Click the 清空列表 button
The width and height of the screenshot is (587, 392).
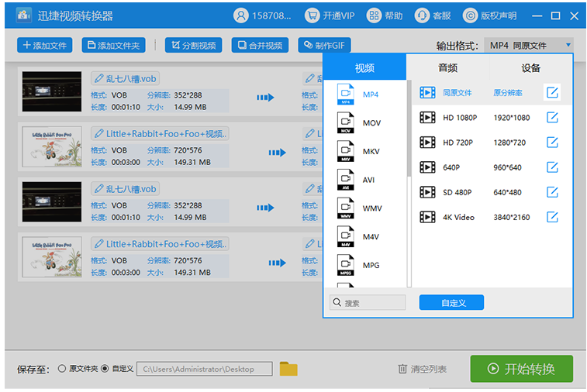[x=422, y=370]
